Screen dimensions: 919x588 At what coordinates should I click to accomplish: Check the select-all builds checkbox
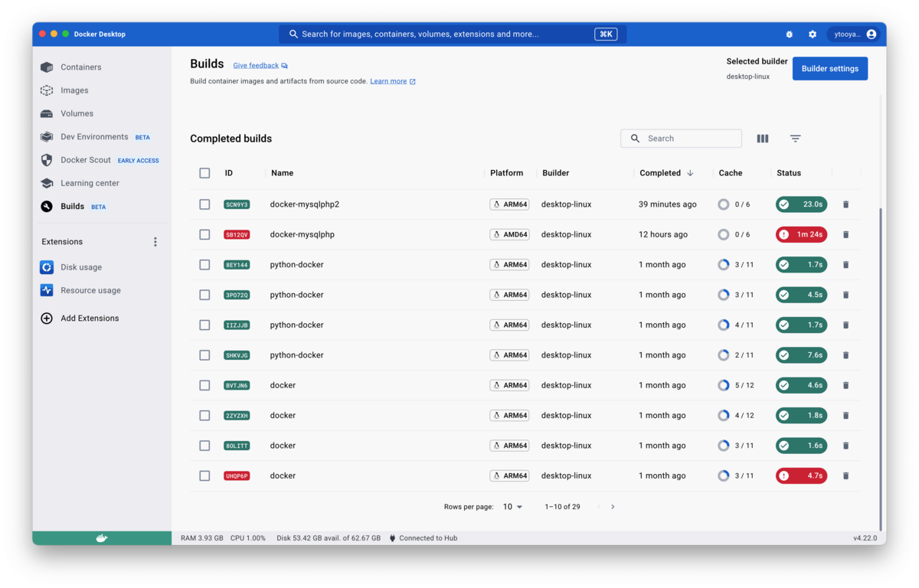coord(204,173)
